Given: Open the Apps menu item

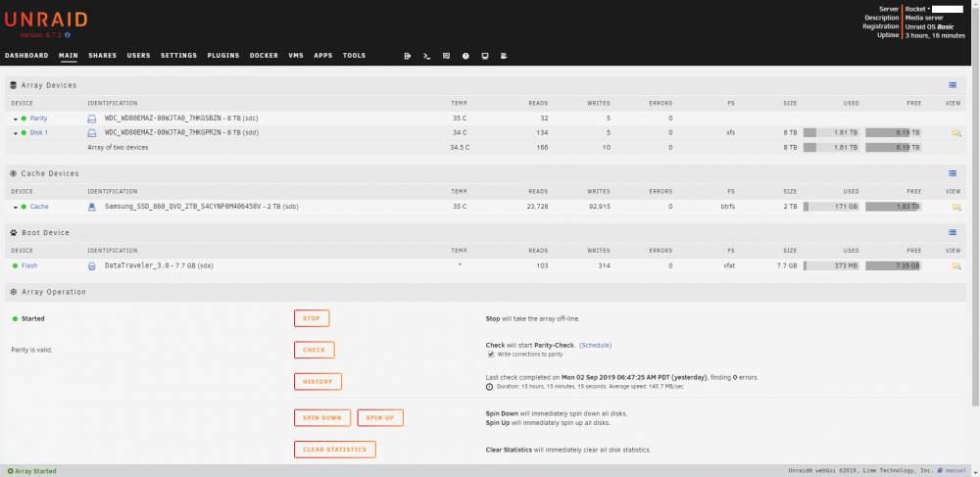Looking at the screenshot, I should pos(323,56).
